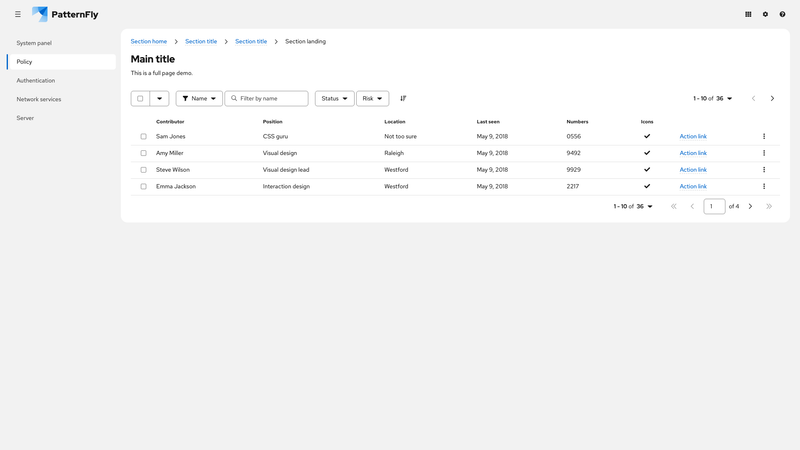Select the Sam Jones row checkbox
Viewport: 800px width, 450px height.
pyautogui.click(x=143, y=136)
